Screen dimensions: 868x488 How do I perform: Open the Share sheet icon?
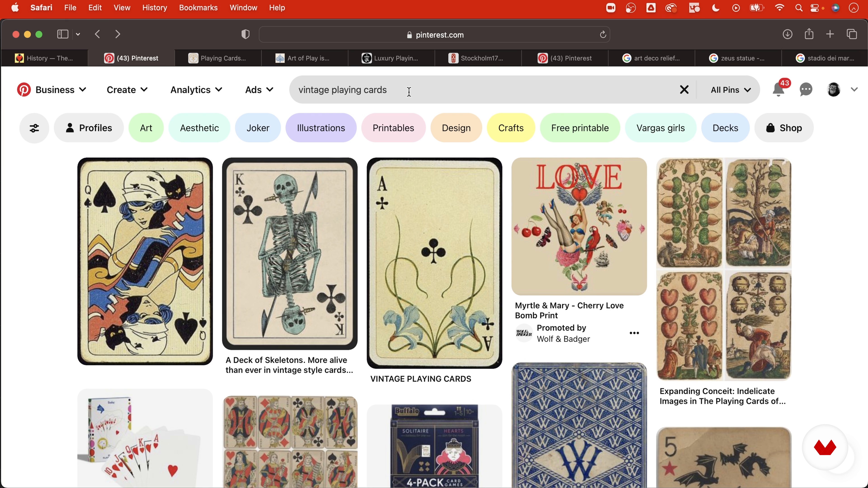[809, 34]
